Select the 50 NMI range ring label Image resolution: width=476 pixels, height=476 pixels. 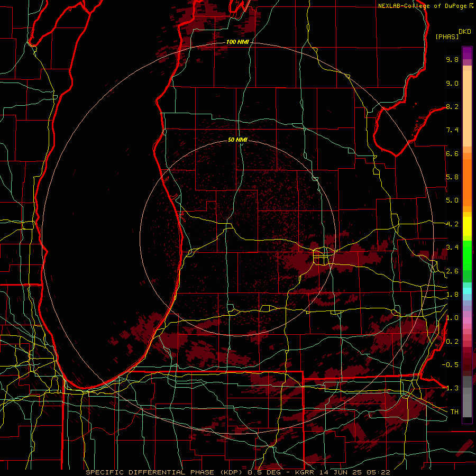point(237,140)
